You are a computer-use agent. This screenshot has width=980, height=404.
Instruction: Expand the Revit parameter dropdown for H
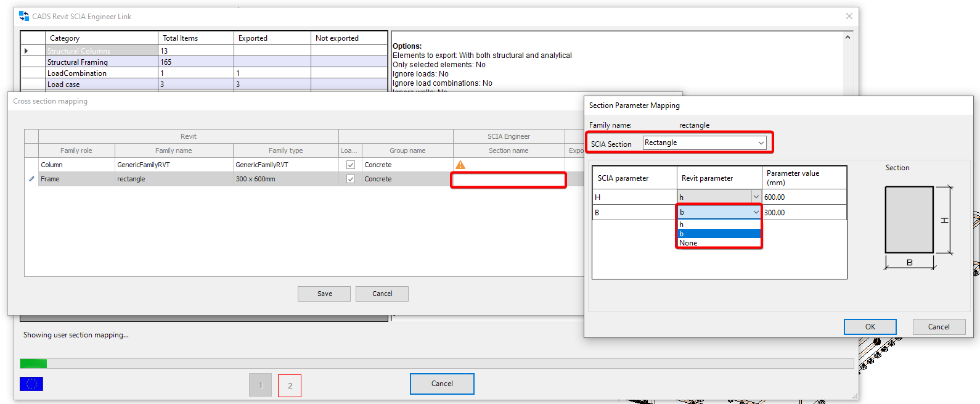coord(756,197)
